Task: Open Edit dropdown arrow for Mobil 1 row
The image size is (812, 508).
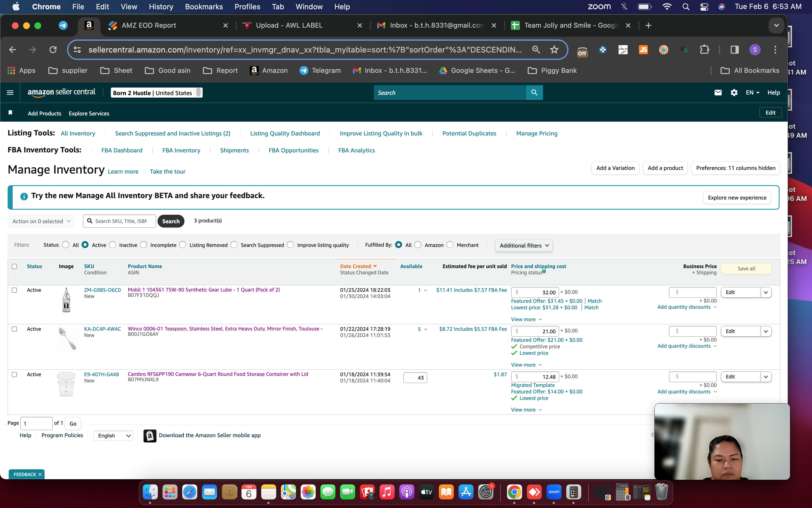Action: [766, 292]
